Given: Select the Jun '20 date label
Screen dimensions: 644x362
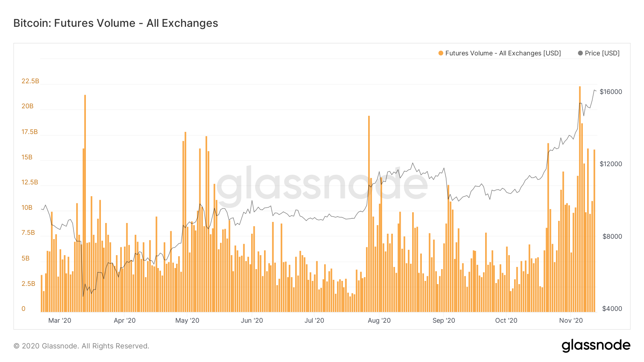Looking at the screenshot, I should (252, 321).
